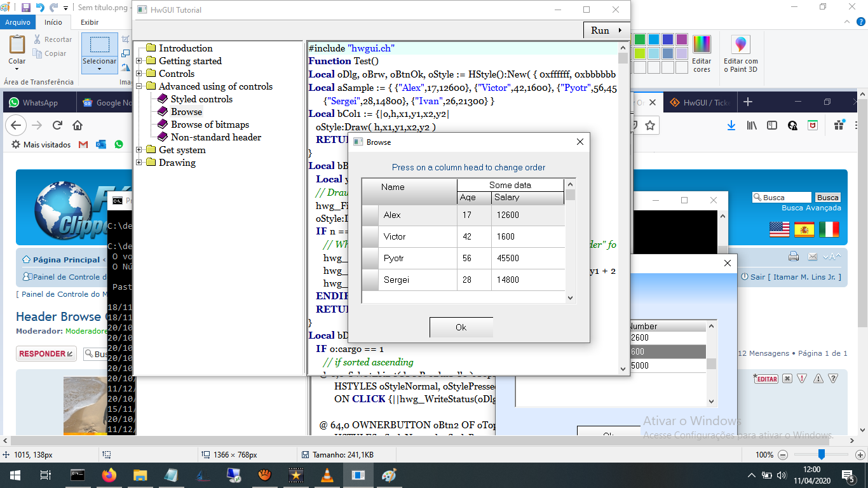Open the Non-standard header tutorial item
Viewport: 868px width, 488px height.
click(x=215, y=137)
